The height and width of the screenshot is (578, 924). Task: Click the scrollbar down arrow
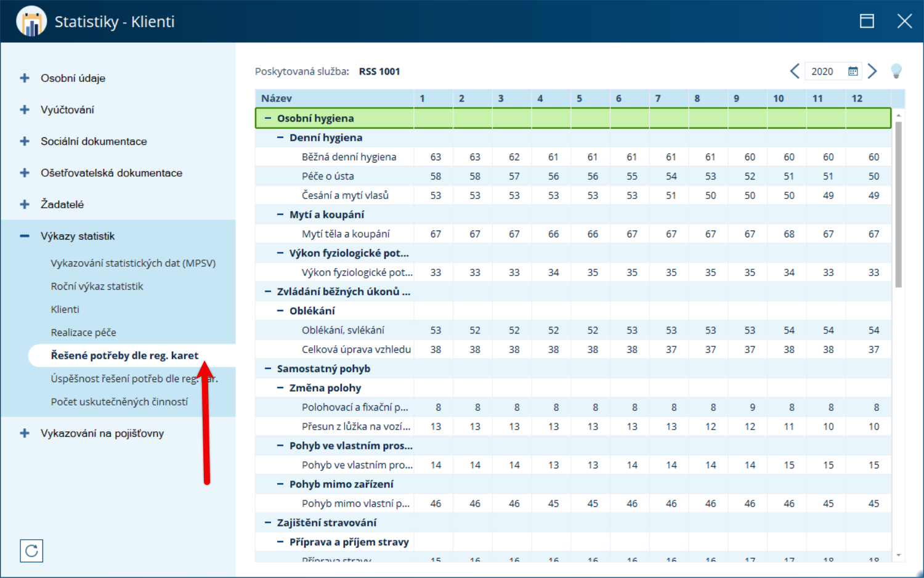899,555
